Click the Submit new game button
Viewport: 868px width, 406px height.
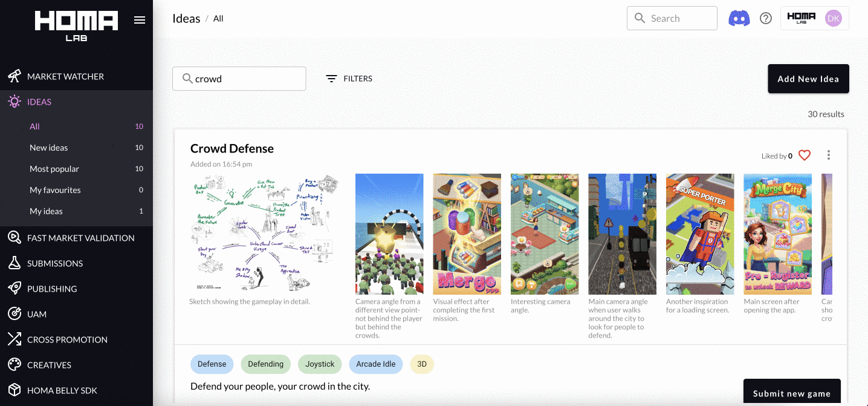[791, 393]
